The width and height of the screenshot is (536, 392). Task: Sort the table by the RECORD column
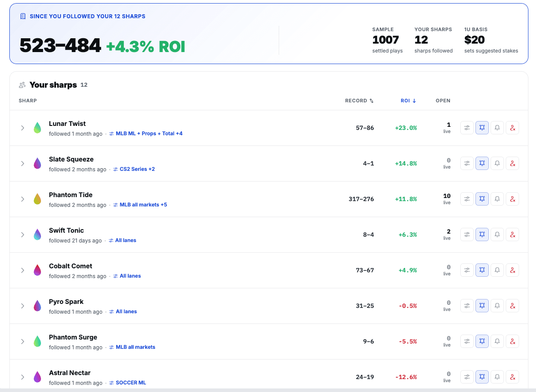point(359,101)
